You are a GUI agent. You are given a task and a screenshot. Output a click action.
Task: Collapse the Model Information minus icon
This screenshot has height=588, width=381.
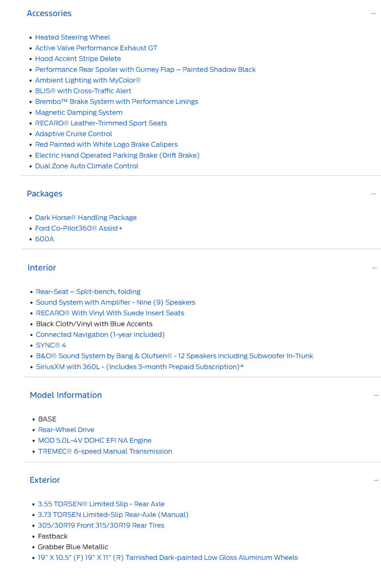pos(377,395)
